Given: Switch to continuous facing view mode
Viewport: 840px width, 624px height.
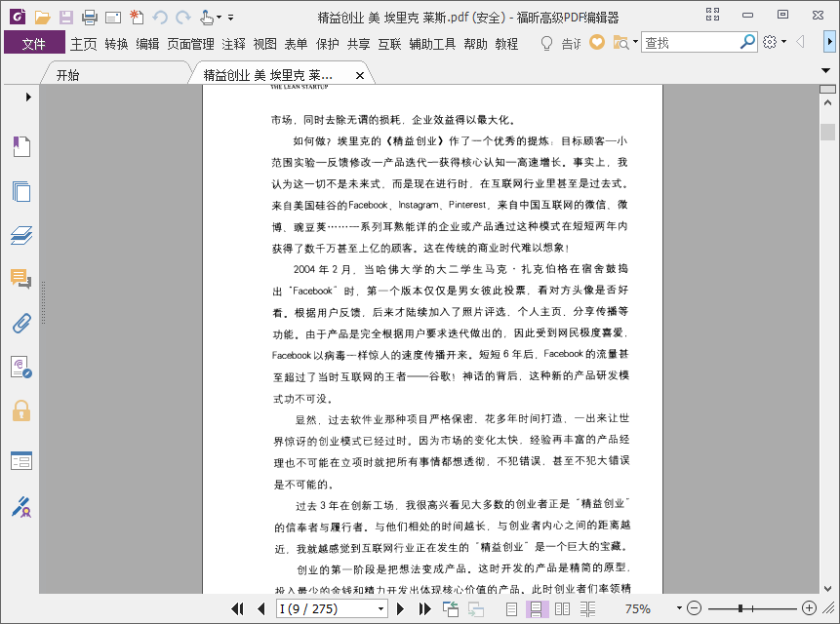Looking at the screenshot, I should coord(587,608).
